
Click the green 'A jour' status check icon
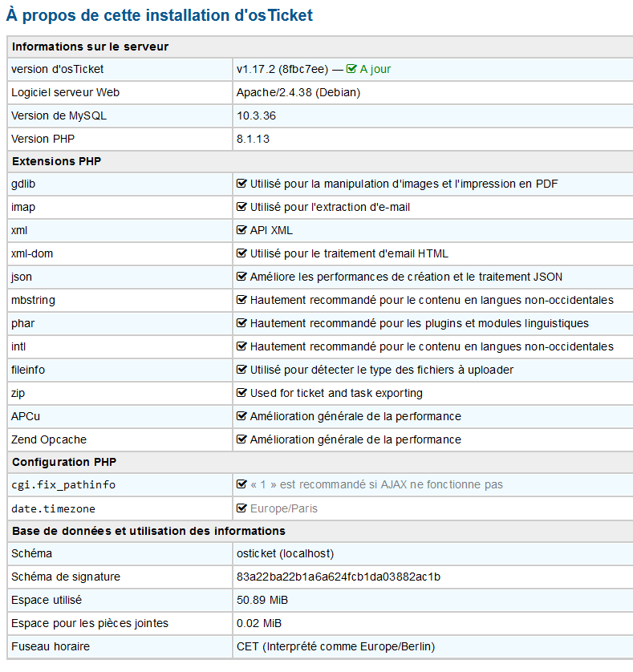click(x=351, y=69)
